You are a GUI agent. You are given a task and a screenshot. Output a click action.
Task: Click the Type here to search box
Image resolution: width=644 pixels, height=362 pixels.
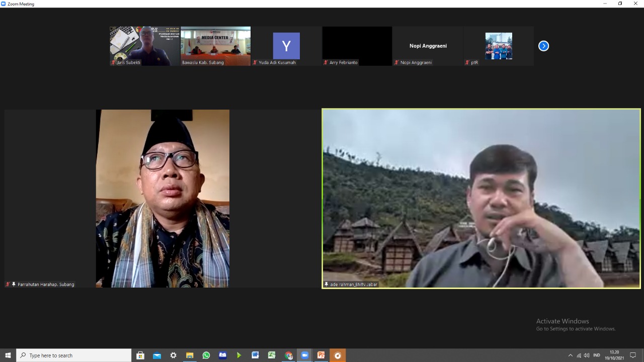point(74,355)
